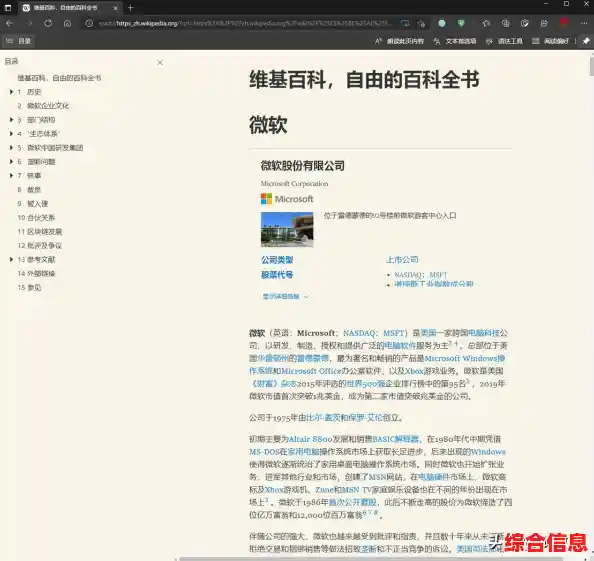
Task: Open the 比尔·盖茨 link
Action: click(323, 417)
